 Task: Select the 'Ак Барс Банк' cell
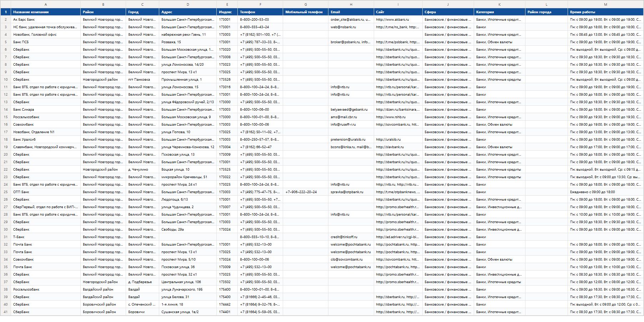click(x=46, y=20)
